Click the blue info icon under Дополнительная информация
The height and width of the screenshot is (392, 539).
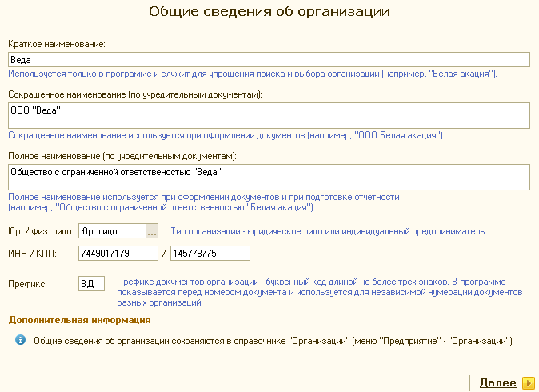[20, 340]
